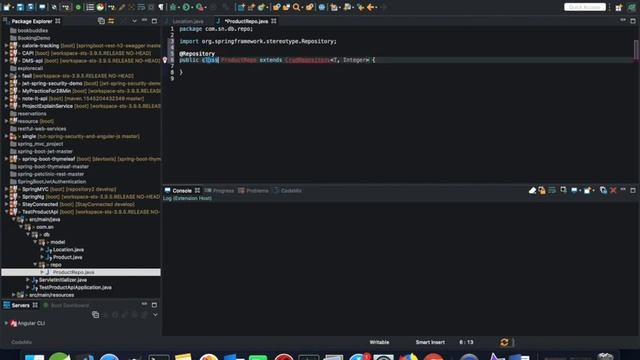Click the green Boot Dashboard toolbar icon
640x360 pixels.
click(x=78, y=7)
